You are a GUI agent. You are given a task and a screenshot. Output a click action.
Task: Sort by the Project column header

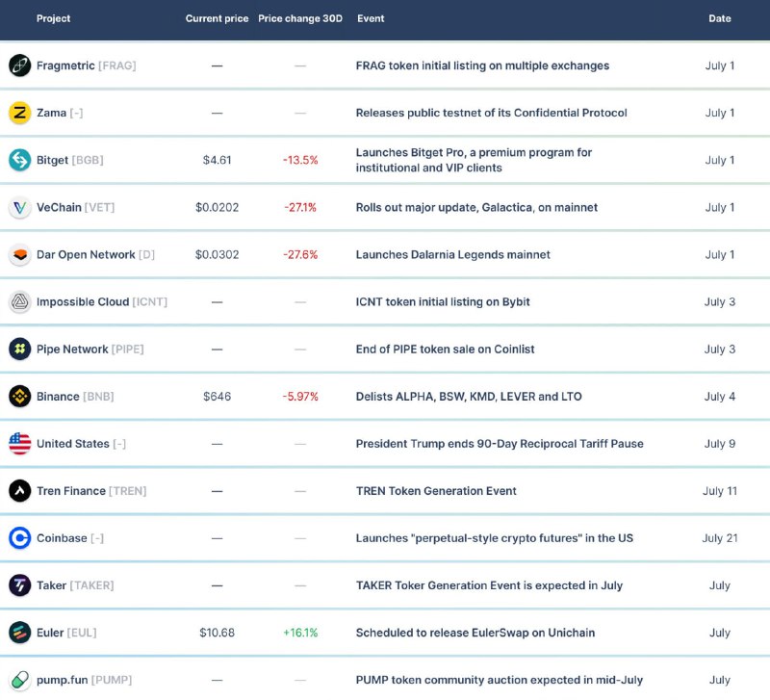tap(53, 18)
